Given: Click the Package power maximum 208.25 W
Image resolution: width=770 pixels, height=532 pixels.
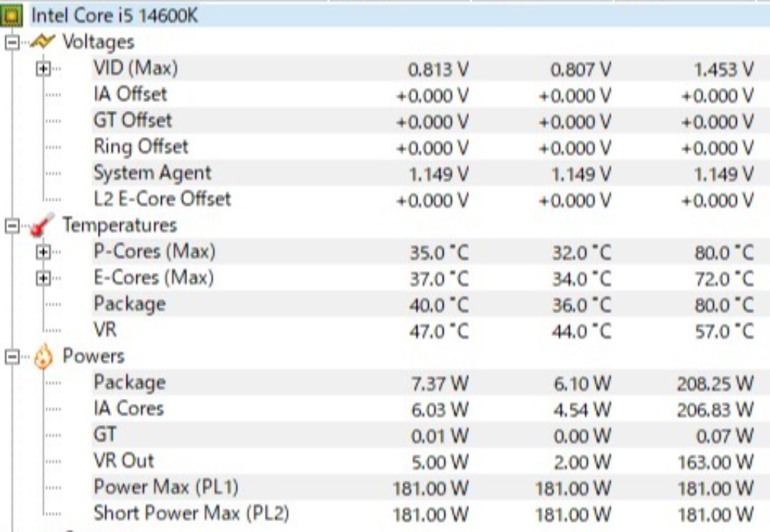Looking at the screenshot, I should coord(715,383).
